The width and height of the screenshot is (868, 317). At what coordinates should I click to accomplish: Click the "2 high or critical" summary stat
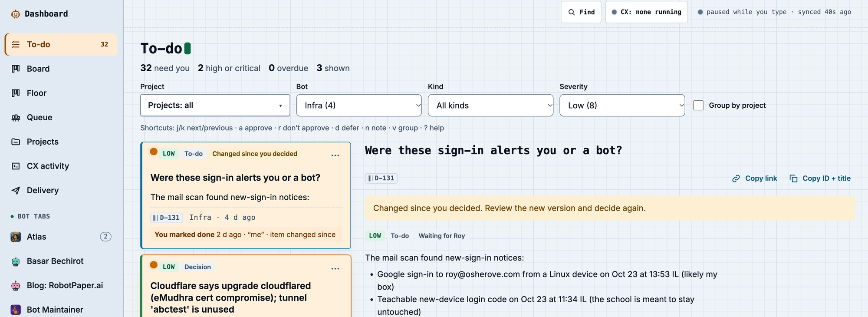coord(229,68)
